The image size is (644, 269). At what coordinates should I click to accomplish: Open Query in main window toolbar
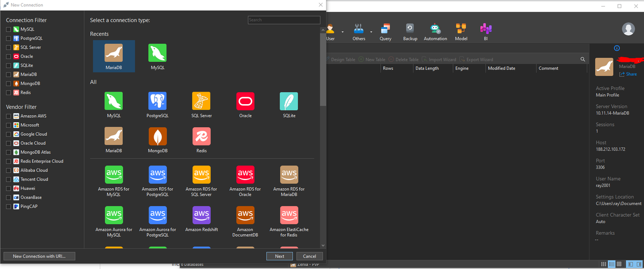point(386,32)
